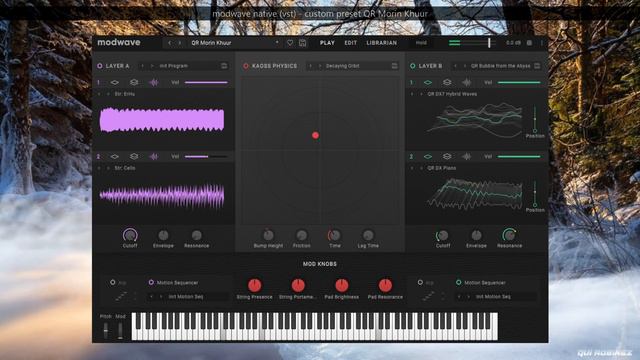The height and width of the screenshot is (360, 640).
Task: Click the Pitch wheel
Action: point(106,330)
